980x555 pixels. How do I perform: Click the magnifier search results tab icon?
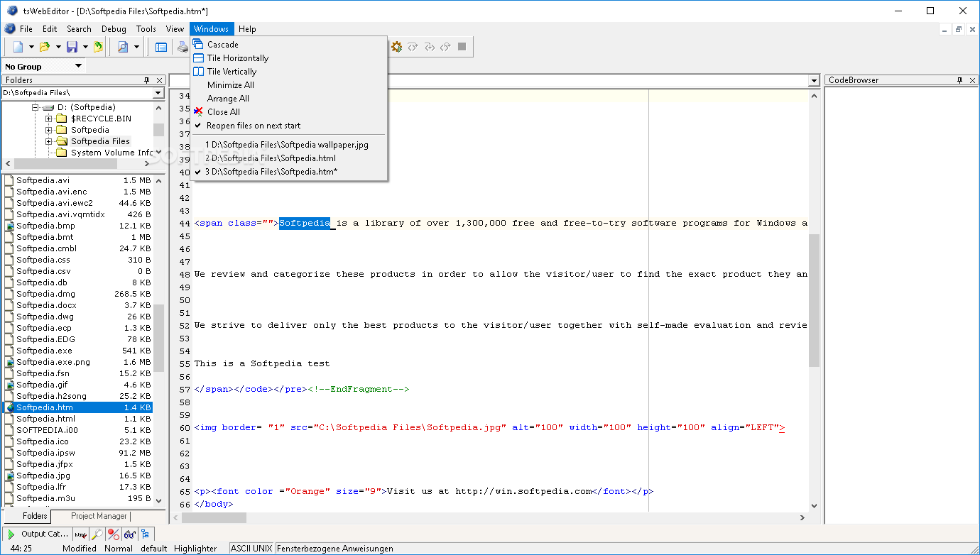[97, 534]
